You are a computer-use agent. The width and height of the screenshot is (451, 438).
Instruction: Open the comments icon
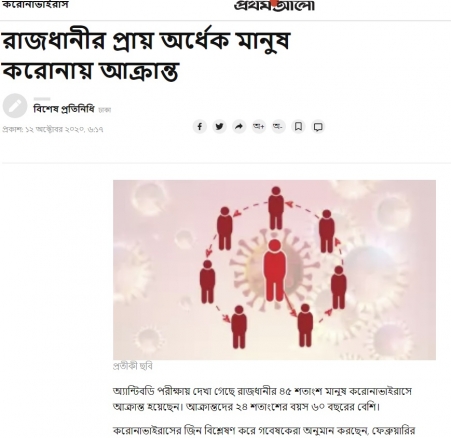coord(318,127)
